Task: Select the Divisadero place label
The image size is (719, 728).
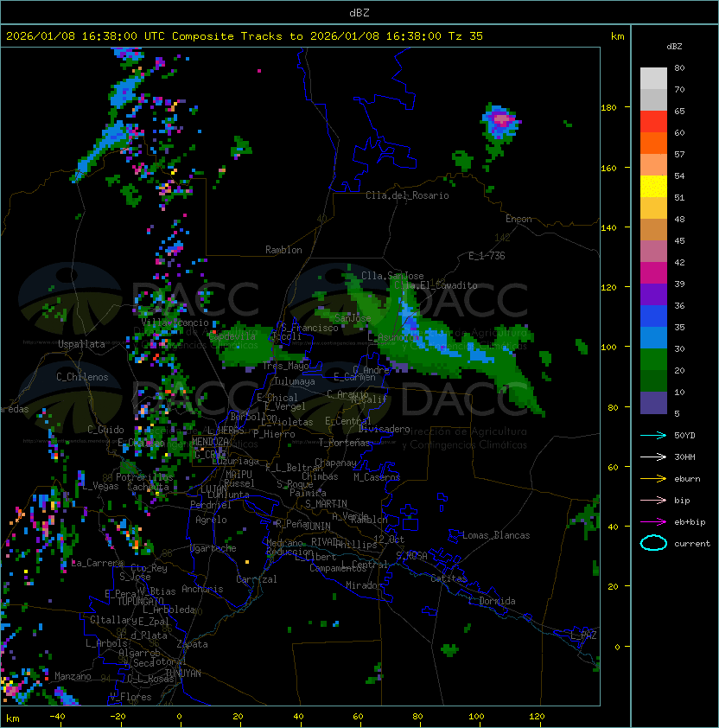Action: [385, 429]
